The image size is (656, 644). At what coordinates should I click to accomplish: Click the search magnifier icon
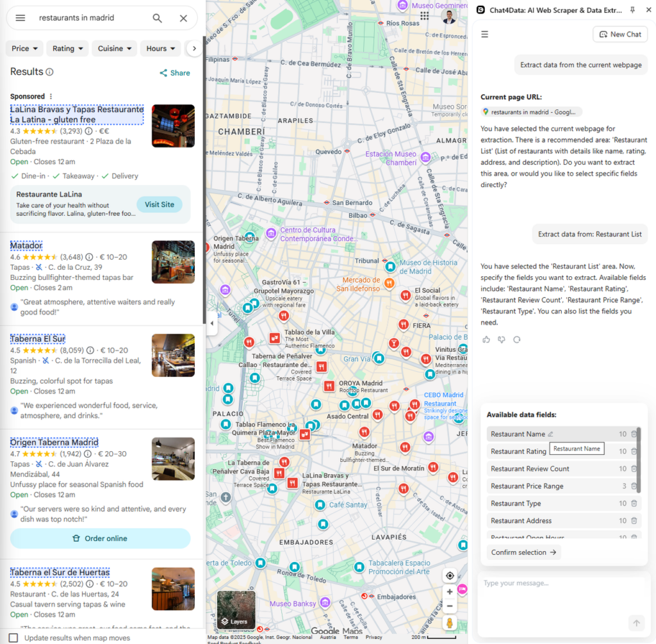157,18
